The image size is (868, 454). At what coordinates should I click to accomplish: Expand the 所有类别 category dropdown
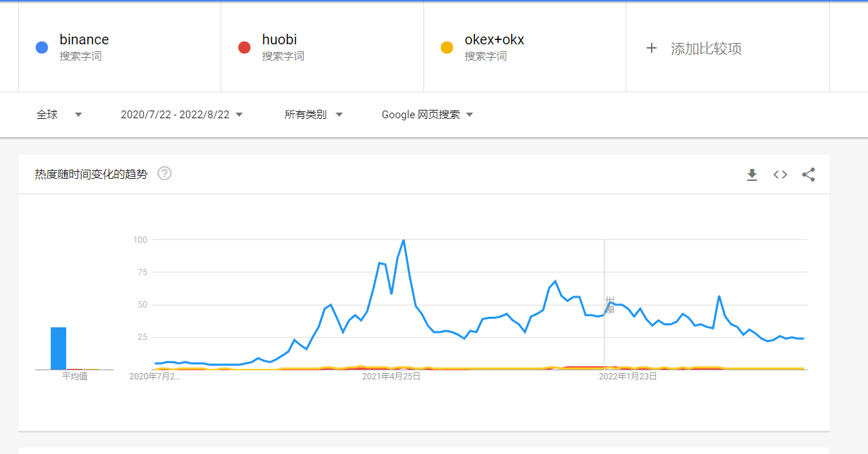(x=314, y=115)
